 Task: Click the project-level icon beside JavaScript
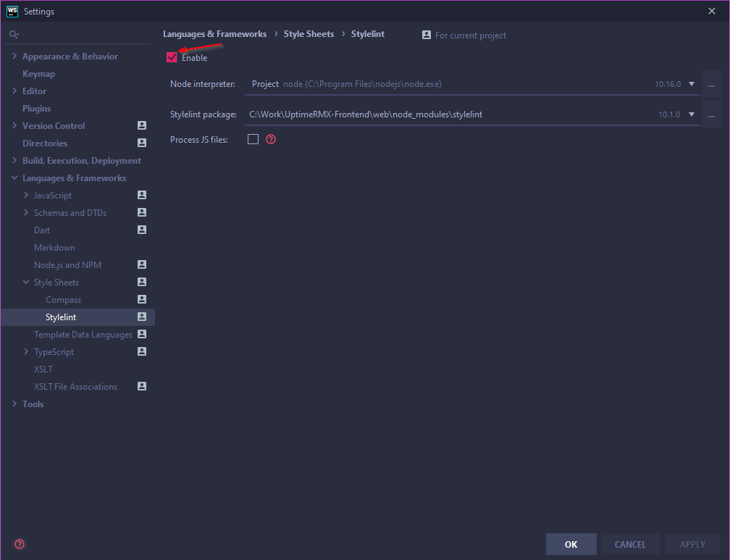[x=142, y=195]
